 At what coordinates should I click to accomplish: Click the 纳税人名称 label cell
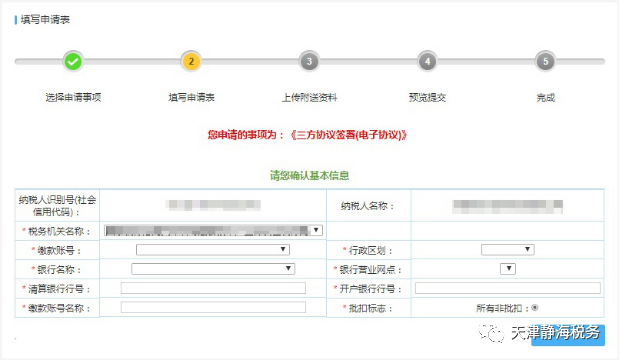click(369, 206)
